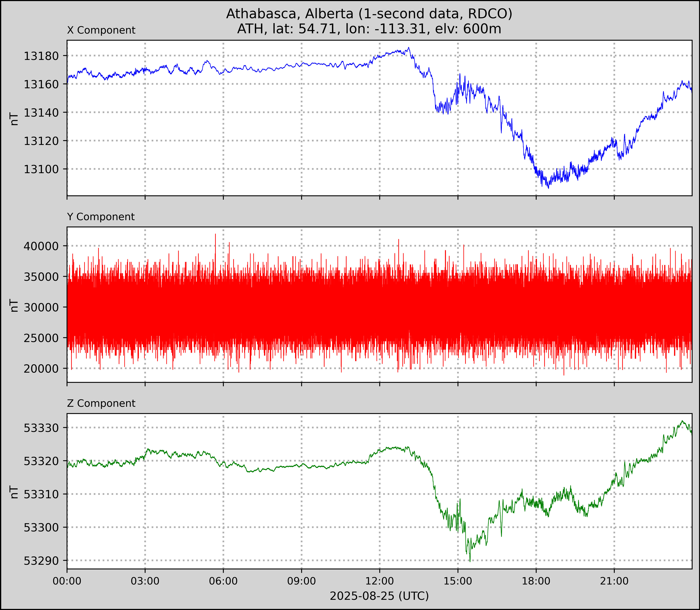This screenshot has width=700, height=610.
Task: Click the 21:00 time tick label
Action: [x=614, y=581]
